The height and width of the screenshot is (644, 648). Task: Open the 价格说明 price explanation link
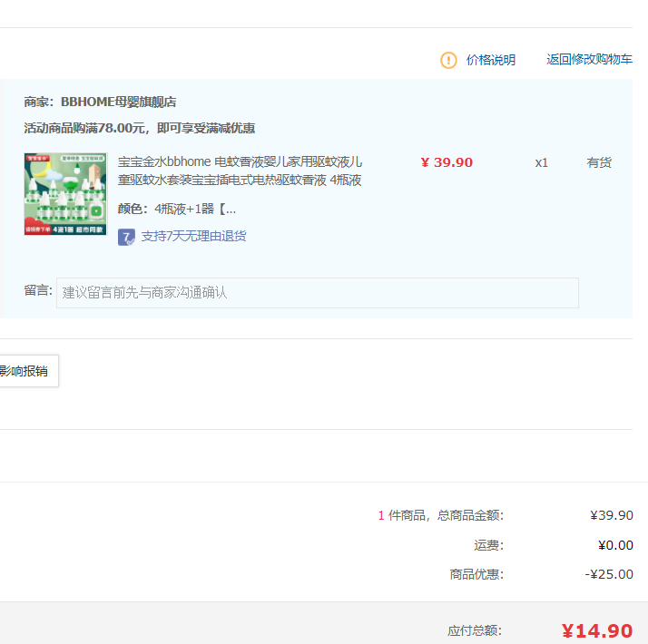tap(490, 60)
